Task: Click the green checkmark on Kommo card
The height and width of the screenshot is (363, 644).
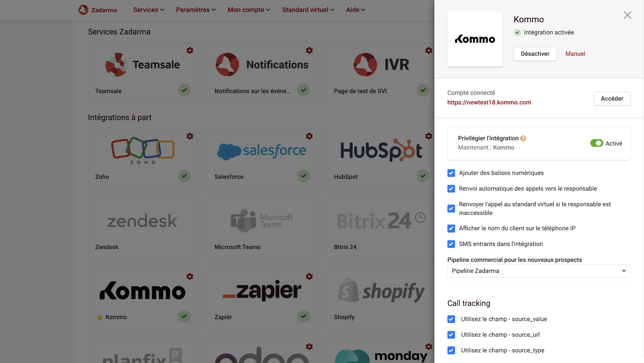Action: 184,316
